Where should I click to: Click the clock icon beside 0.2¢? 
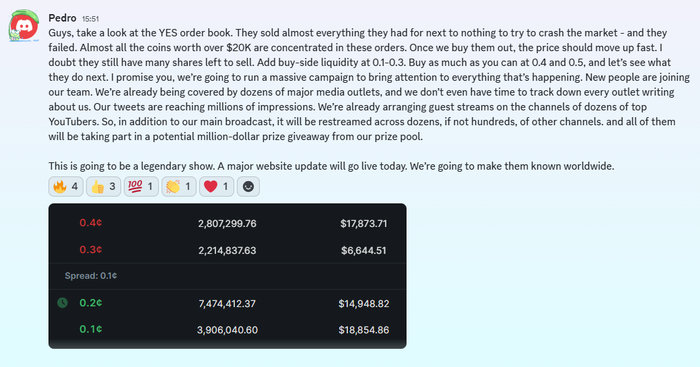pos(62,303)
